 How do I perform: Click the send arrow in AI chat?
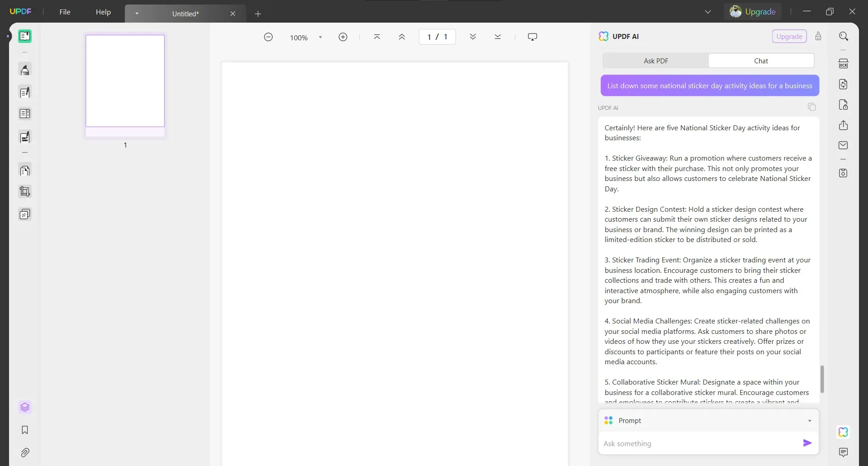click(x=807, y=443)
